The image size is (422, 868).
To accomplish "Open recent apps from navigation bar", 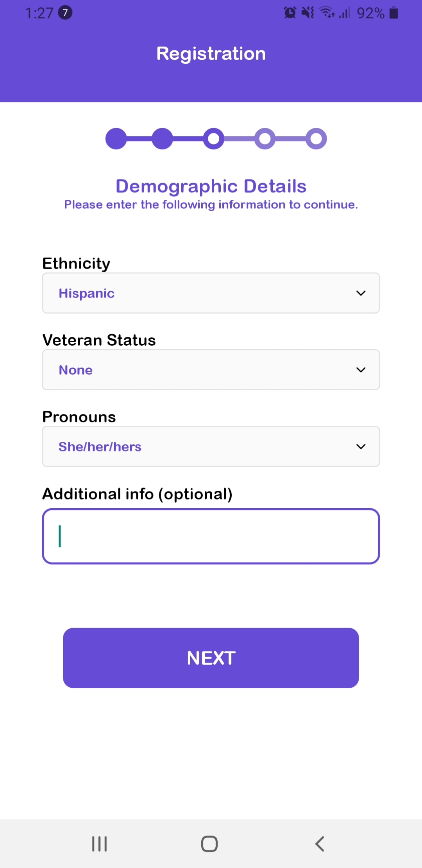I will [99, 844].
